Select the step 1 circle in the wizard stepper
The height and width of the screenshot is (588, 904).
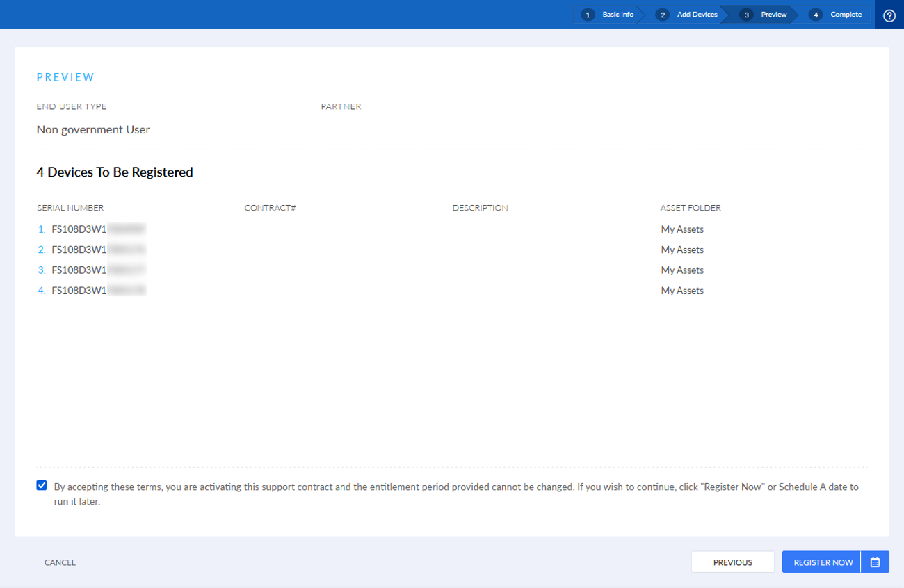tap(588, 14)
